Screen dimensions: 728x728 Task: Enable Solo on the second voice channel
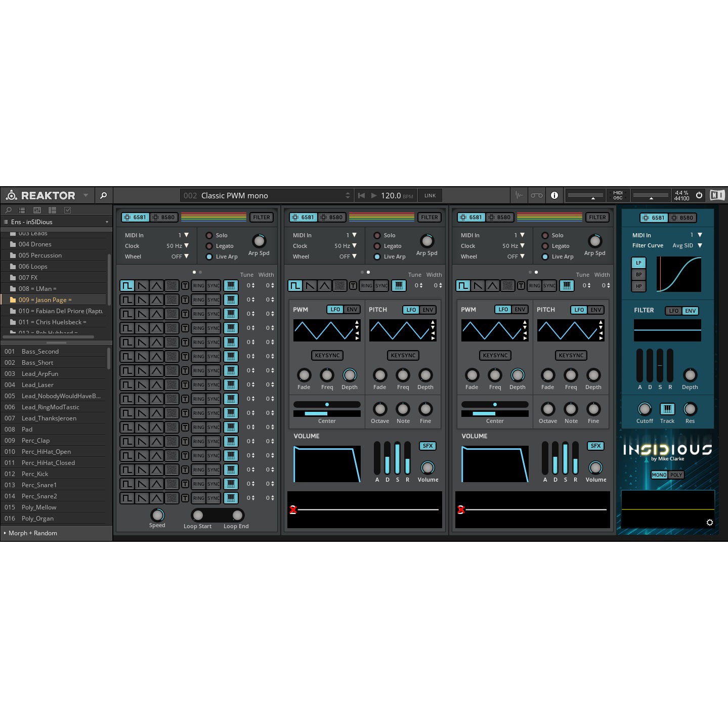[377, 235]
